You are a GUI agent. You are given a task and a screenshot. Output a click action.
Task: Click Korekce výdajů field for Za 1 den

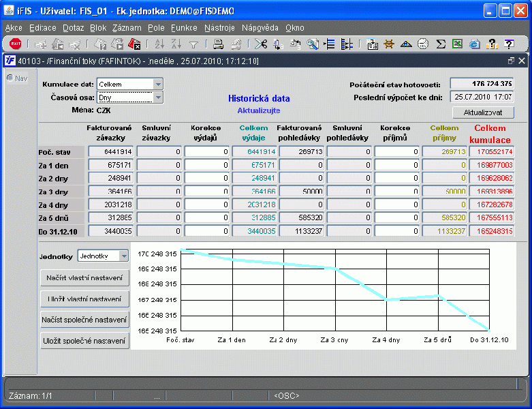[206, 165]
